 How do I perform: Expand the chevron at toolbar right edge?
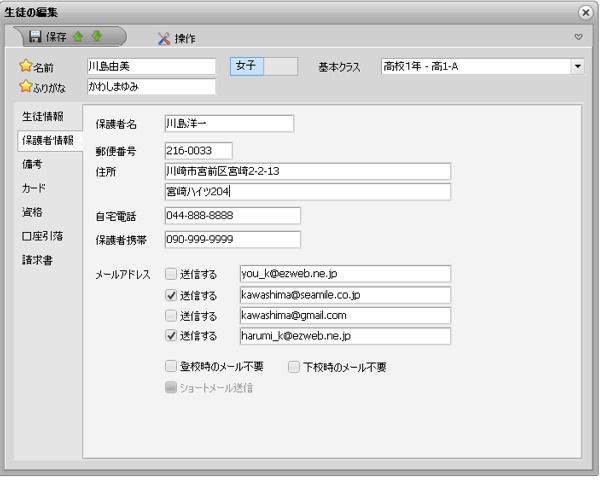click(578, 38)
